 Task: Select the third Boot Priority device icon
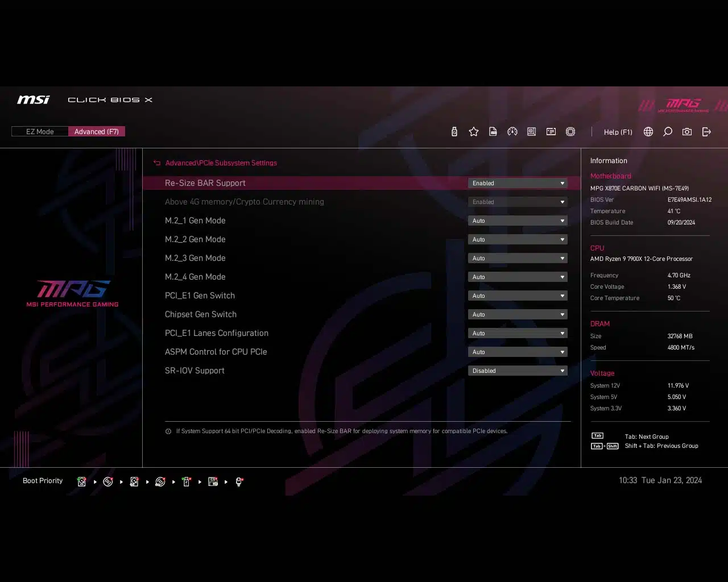point(134,481)
